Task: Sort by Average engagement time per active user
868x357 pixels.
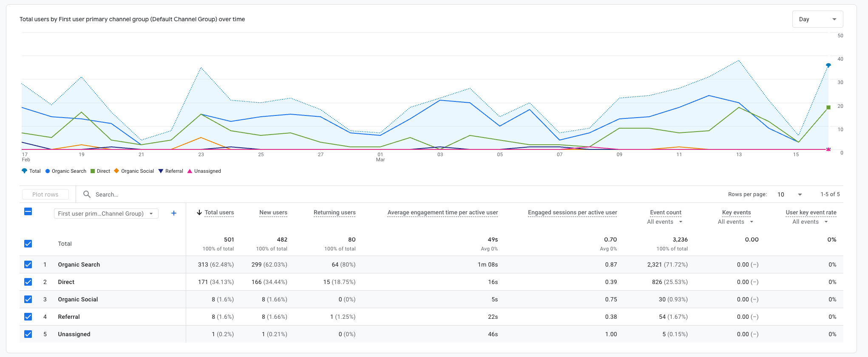Action: [x=443, y=212]
